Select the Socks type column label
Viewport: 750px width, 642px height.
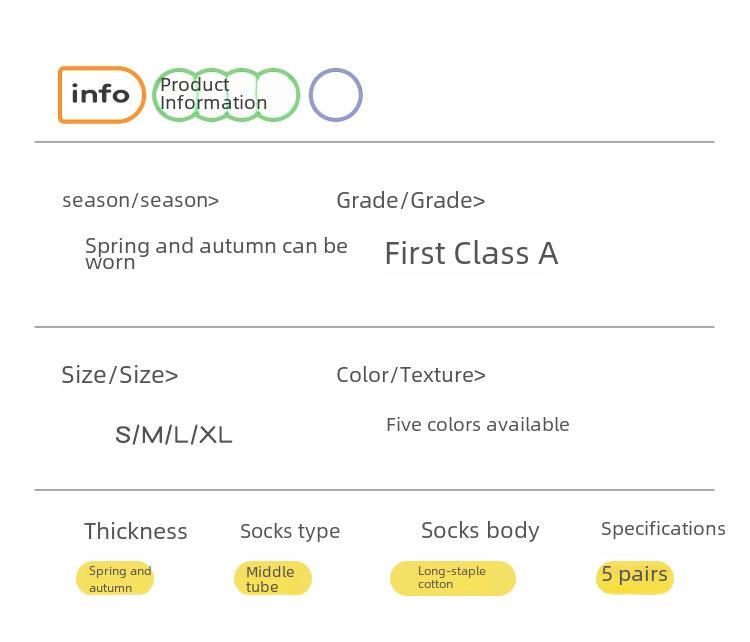(x=290, y=531)
